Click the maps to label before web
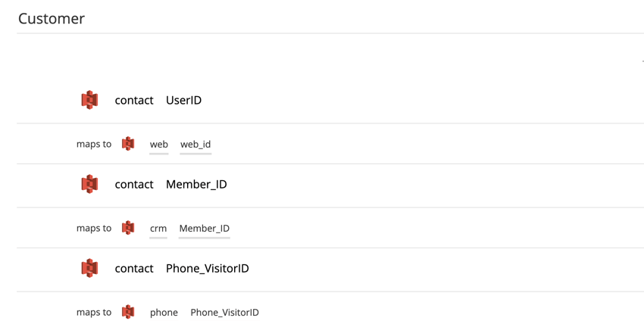Viewport: 644px width, 321px height. click(x=94, y=144)
